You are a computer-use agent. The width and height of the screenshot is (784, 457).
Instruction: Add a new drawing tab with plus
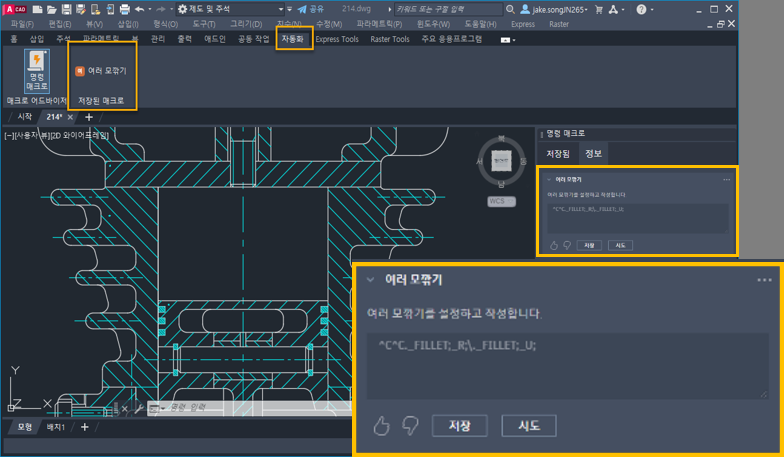click(x=88, y=117)
